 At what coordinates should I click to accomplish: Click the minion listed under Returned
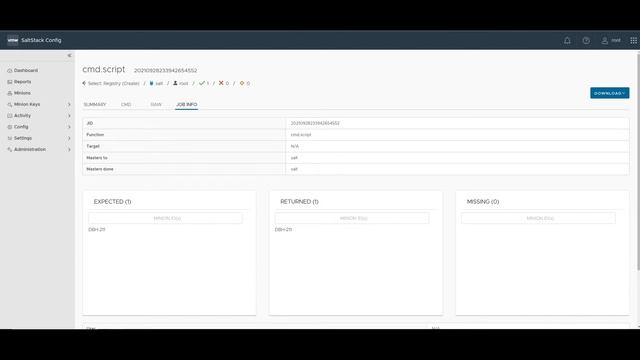pyautogui.click(x=283, y=230)
